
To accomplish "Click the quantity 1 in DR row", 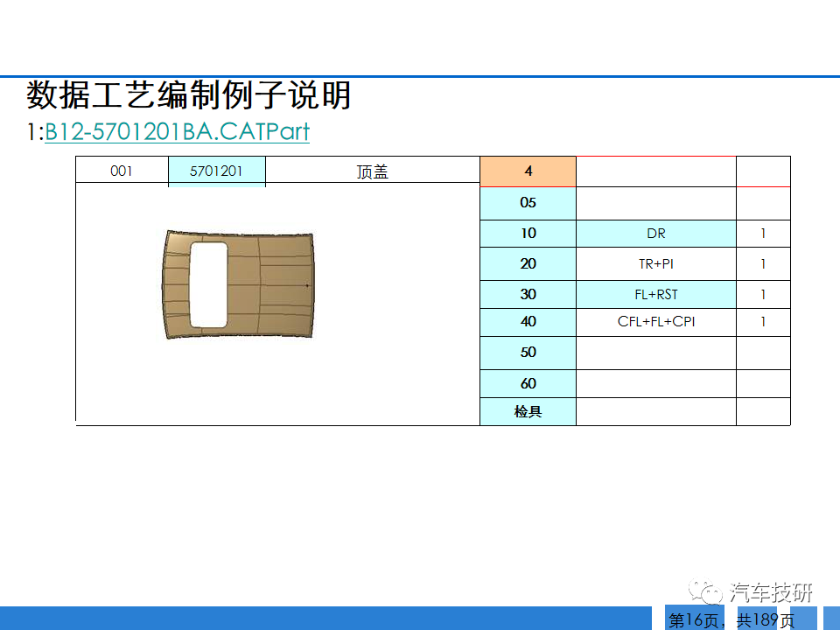I will click(x=763, y=234).
